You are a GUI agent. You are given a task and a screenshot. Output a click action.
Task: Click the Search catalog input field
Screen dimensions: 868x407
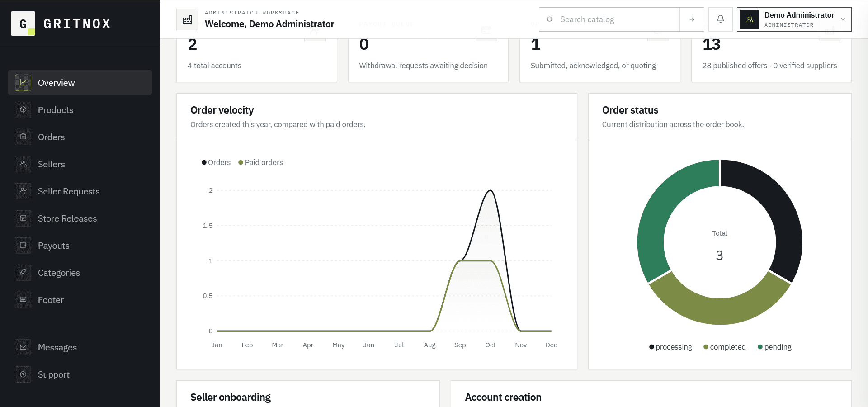click(617, 19)
